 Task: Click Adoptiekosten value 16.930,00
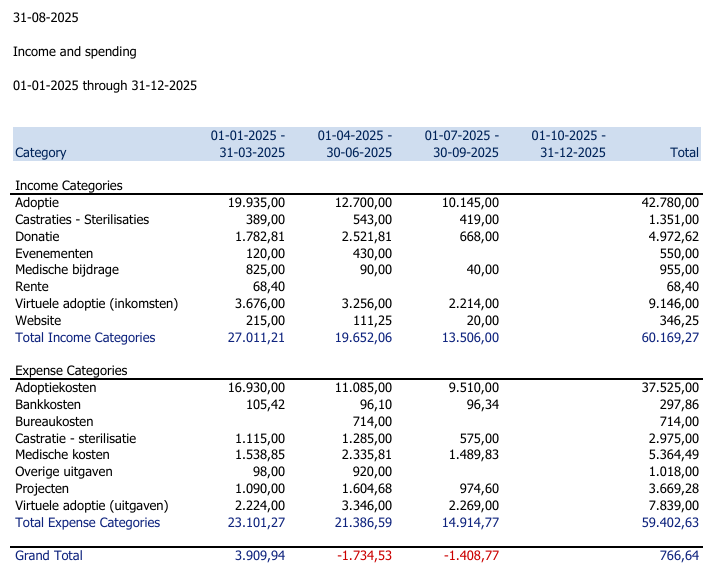click(x=256, y=388)
